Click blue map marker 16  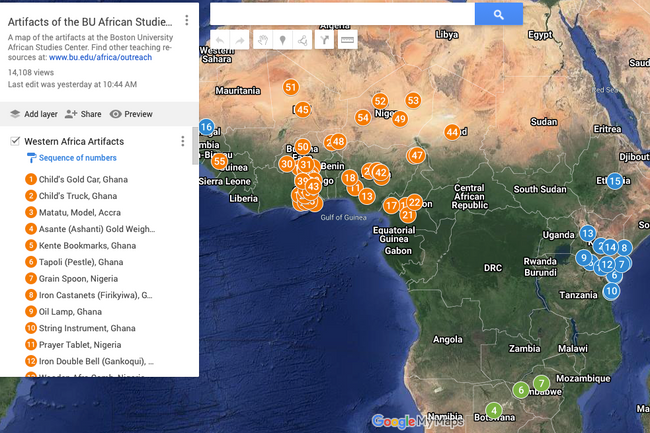(x=206, y=127)
